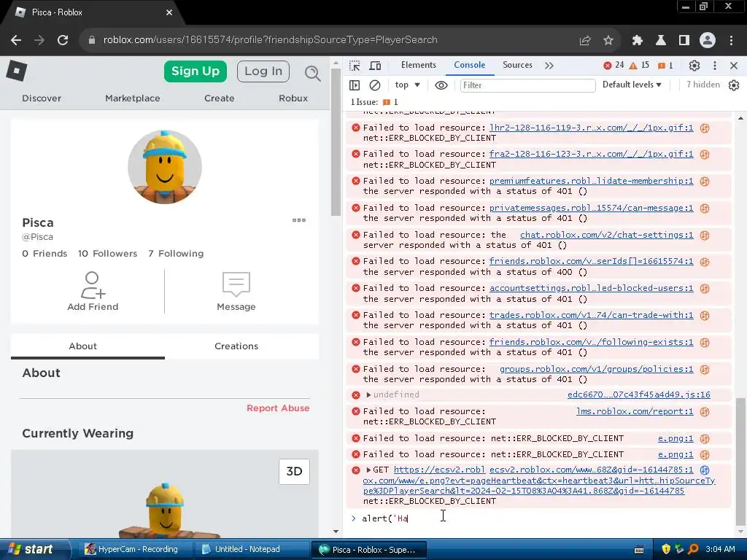
Task: Click the green Sign Up button
Action: [x=196, y=71]
